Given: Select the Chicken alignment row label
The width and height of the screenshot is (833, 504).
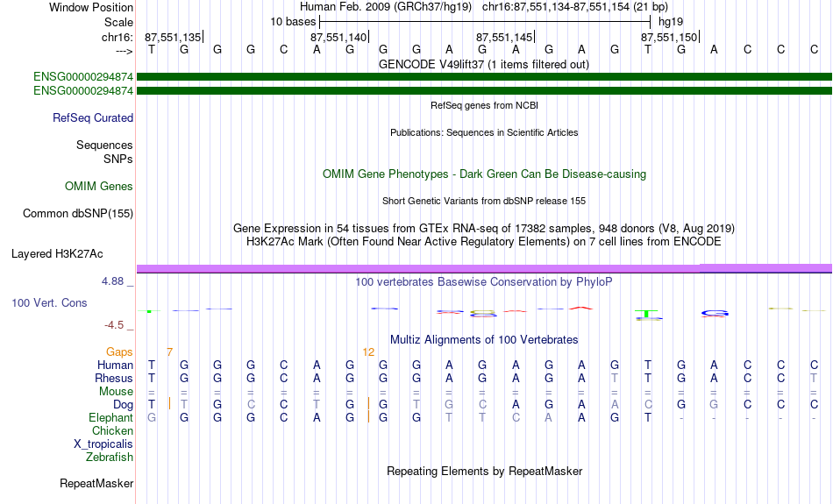Looking at the screenshot, I should [x=112, y=430].
